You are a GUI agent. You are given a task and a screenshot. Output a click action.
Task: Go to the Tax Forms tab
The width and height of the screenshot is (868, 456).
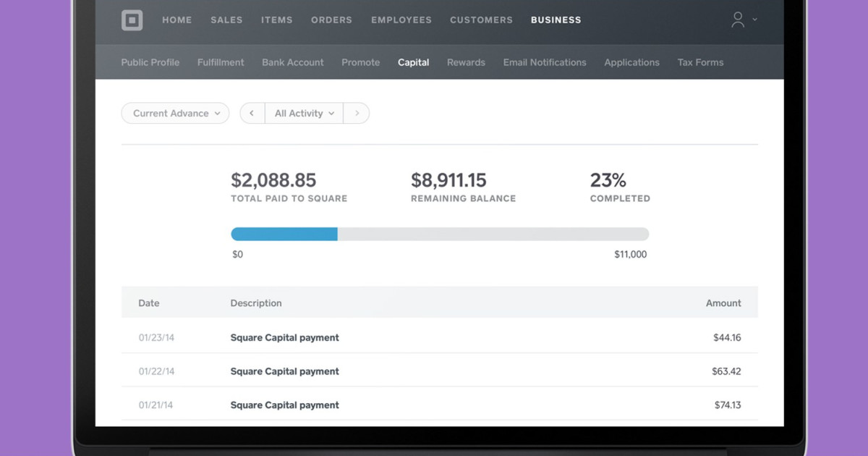pos(700,62)
